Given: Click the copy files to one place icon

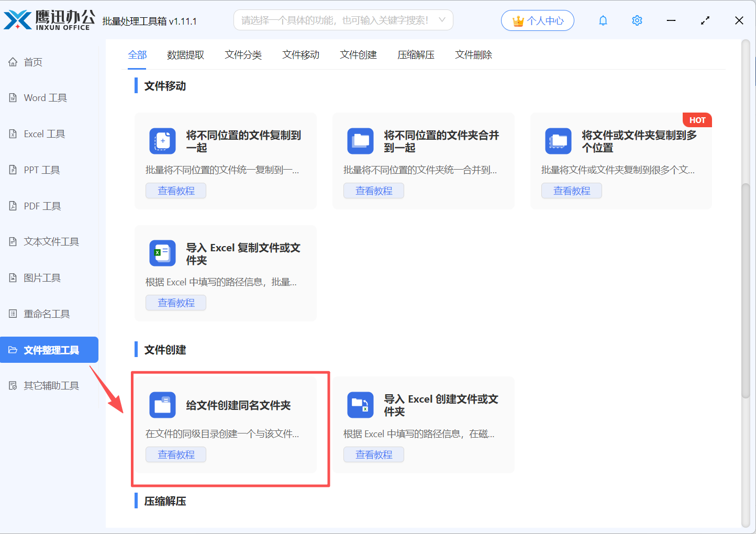Looking at the screenshot, I should pyautogui.click(x=162, y=141).
